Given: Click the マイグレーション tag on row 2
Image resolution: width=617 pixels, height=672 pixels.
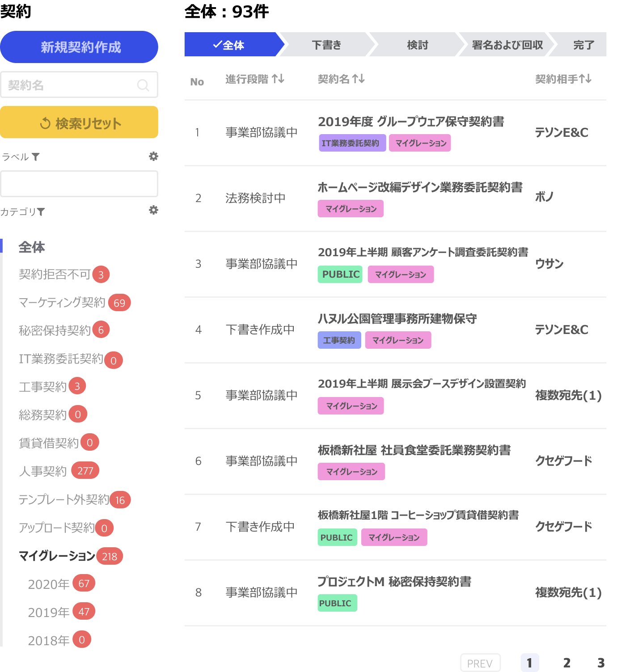Looking at the screenshot, I should click(x=351, y=208).
